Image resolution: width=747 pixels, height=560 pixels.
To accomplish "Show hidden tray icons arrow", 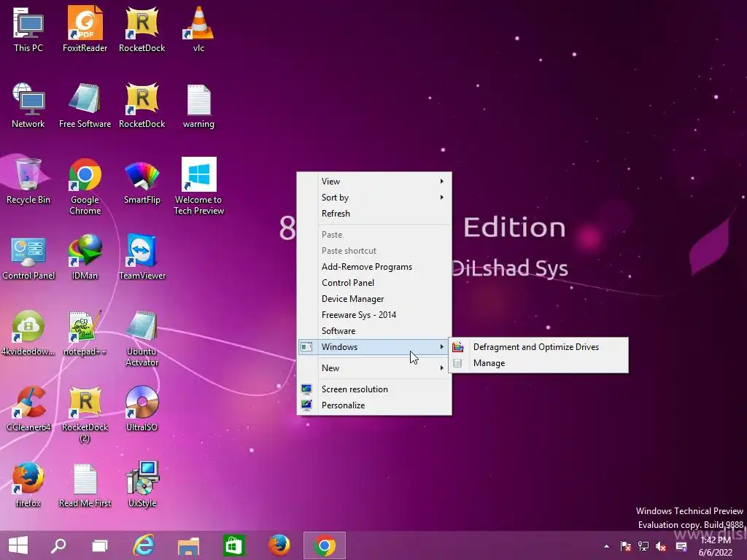I will point(606,546).
